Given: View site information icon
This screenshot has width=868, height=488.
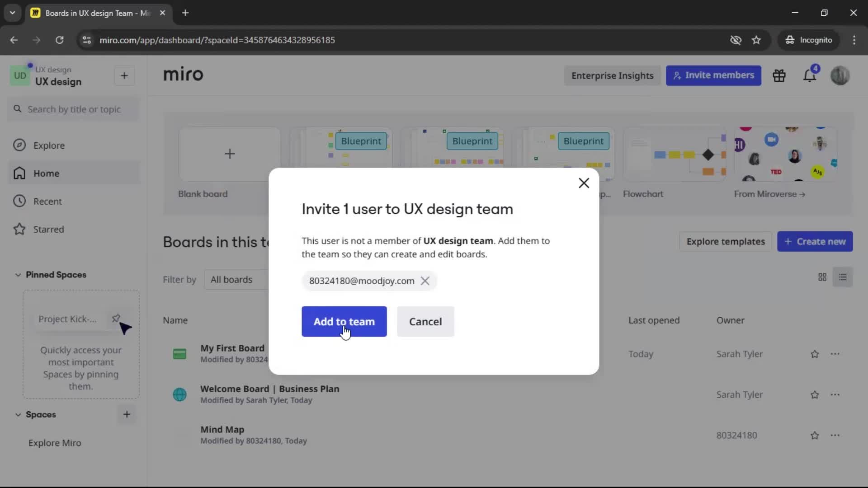Looking at the screenshot, I should (87, 40).
